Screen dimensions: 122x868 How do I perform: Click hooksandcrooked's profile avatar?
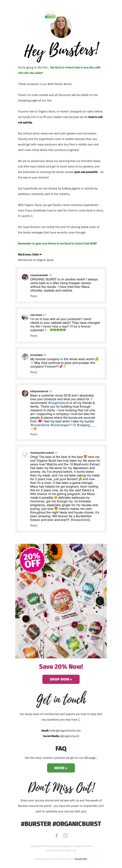pos(25,455)
